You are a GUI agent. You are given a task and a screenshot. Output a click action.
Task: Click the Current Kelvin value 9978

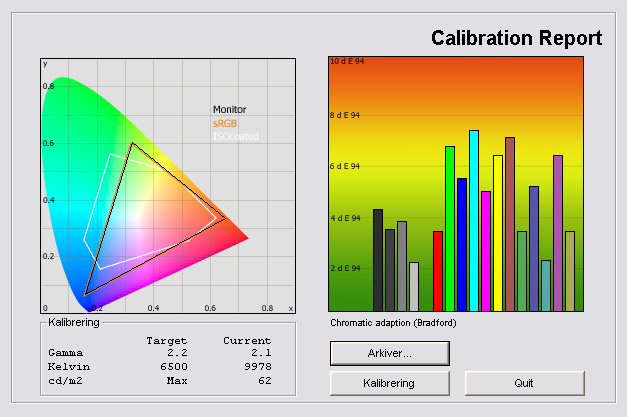click(258, 367)
